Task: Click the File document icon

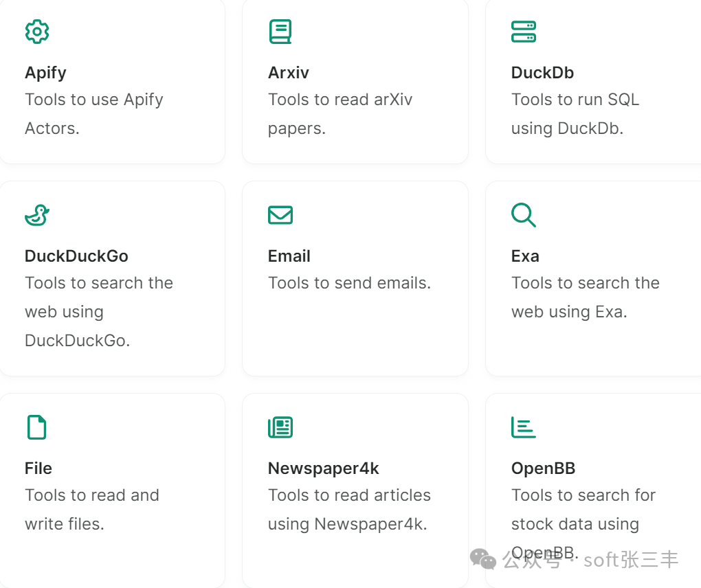Action: point(36,427)
